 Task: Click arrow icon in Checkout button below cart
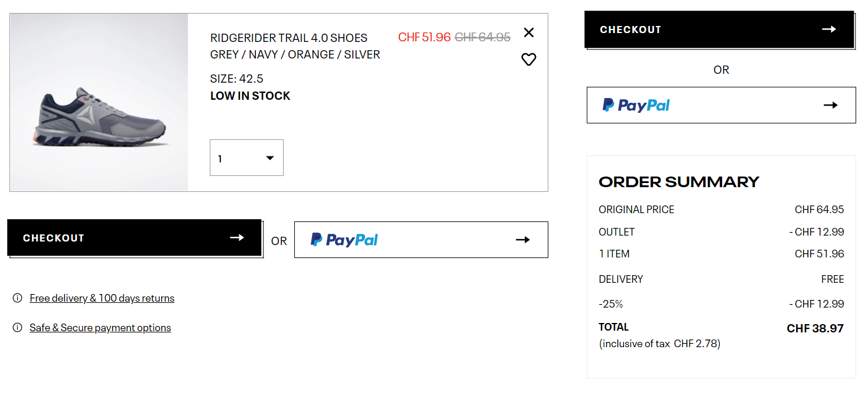[x=237, y=237]
